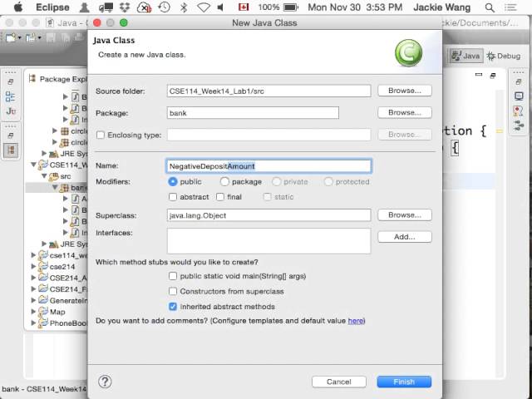The width and height of the screenshot is (532, 399).
Task: Click into the Package field
Action: 253,113
